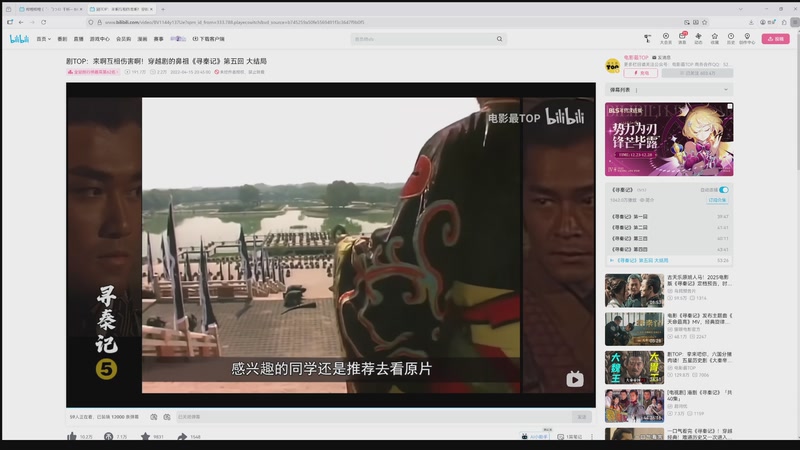
Task: Toggle danmaku display below the player
Action: click(154, 417)
